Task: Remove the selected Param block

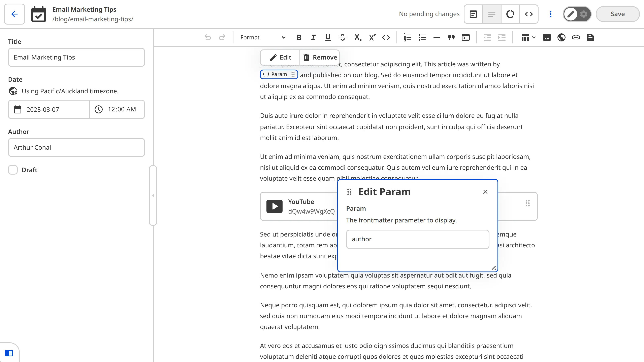Action: point(320,57)
